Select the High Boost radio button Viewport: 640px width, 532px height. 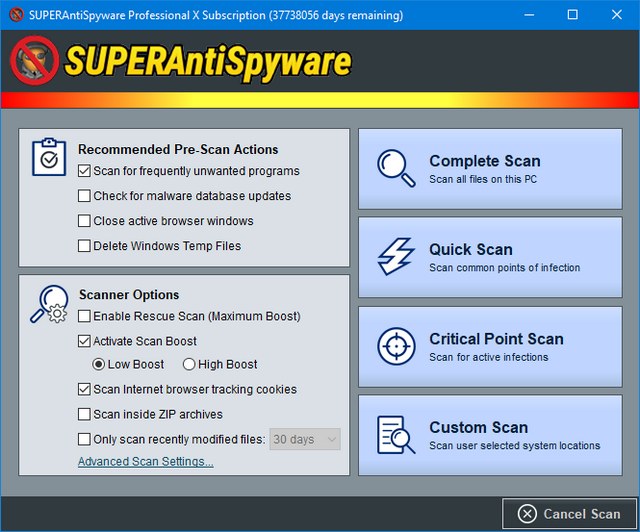[x=189, y=365]
